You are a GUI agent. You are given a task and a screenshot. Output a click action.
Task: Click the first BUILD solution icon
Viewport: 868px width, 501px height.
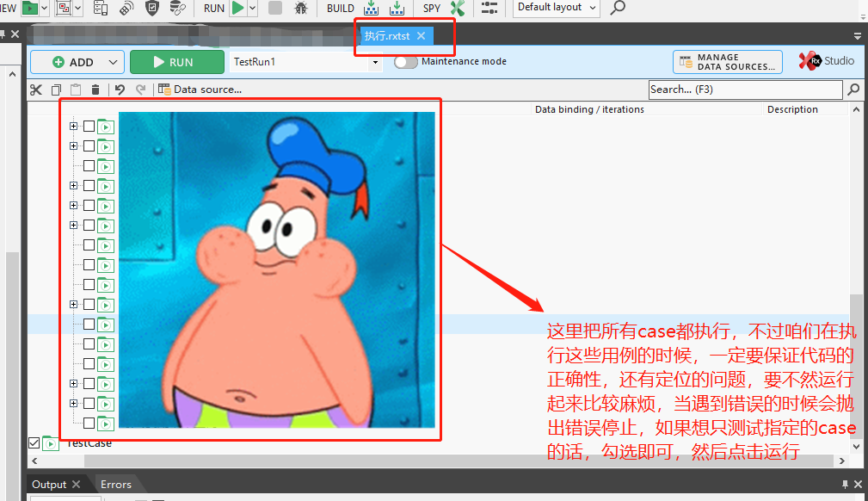click(x=371, y=8)
